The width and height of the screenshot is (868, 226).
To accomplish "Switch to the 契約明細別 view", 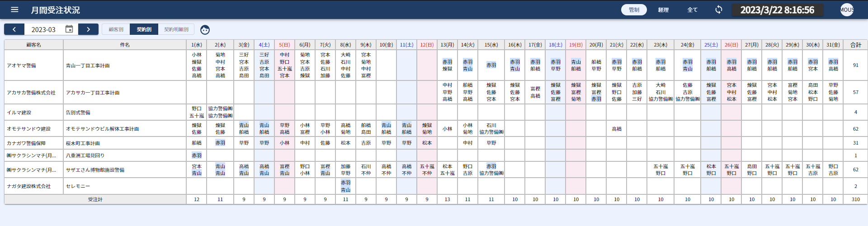I will pyautogui.click(x=176, y=29).
